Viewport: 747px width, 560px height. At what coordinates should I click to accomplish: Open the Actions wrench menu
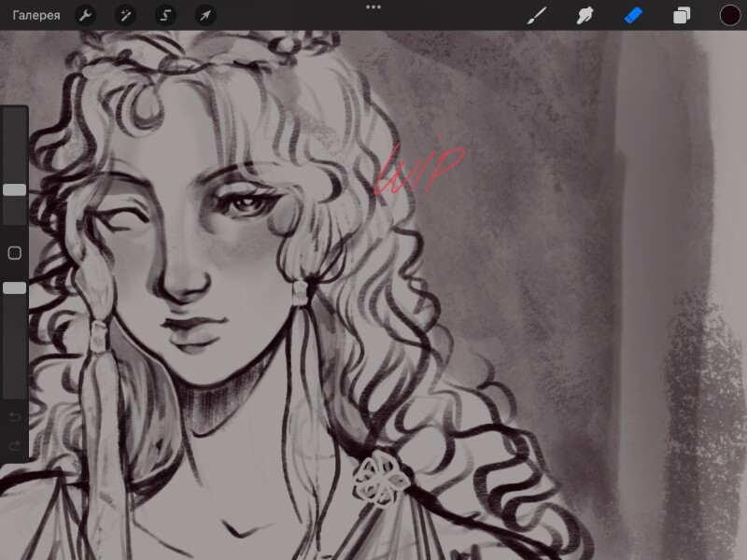pos(86,15)
